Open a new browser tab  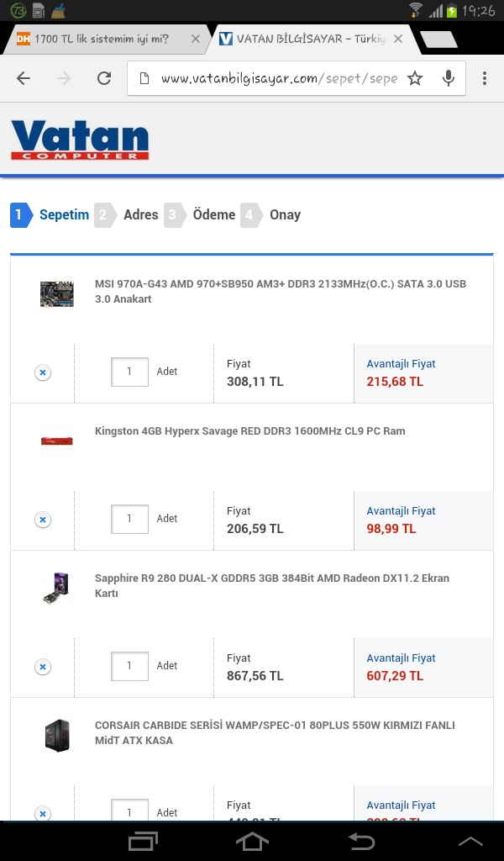pos(438,39)
